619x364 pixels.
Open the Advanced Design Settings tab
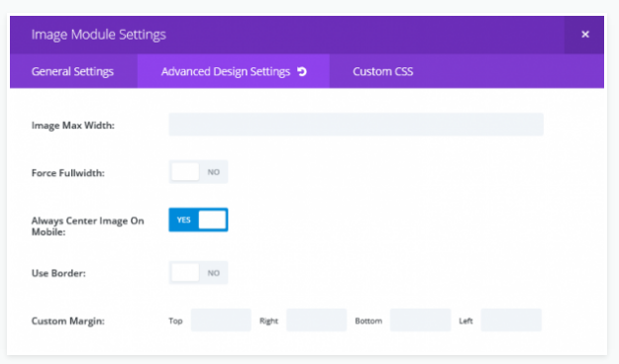point(234,71)
